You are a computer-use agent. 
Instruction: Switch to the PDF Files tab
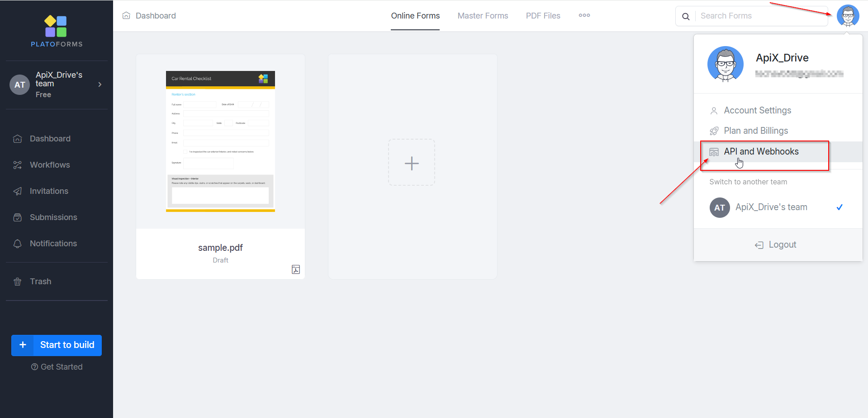coord(543,16)
